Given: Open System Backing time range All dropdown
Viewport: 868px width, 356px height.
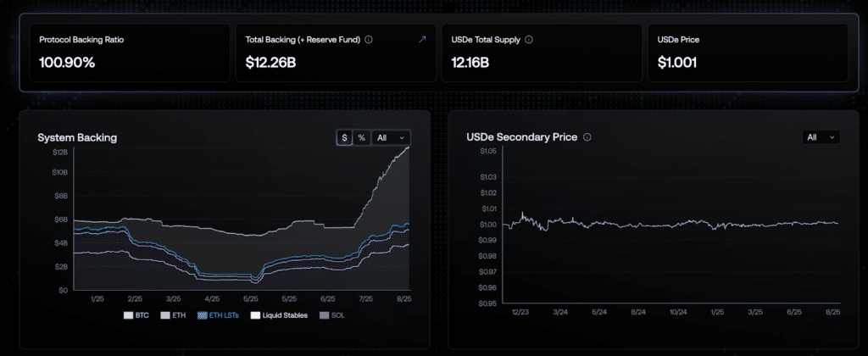Looking at the screenshot, I should click(391, 138).
